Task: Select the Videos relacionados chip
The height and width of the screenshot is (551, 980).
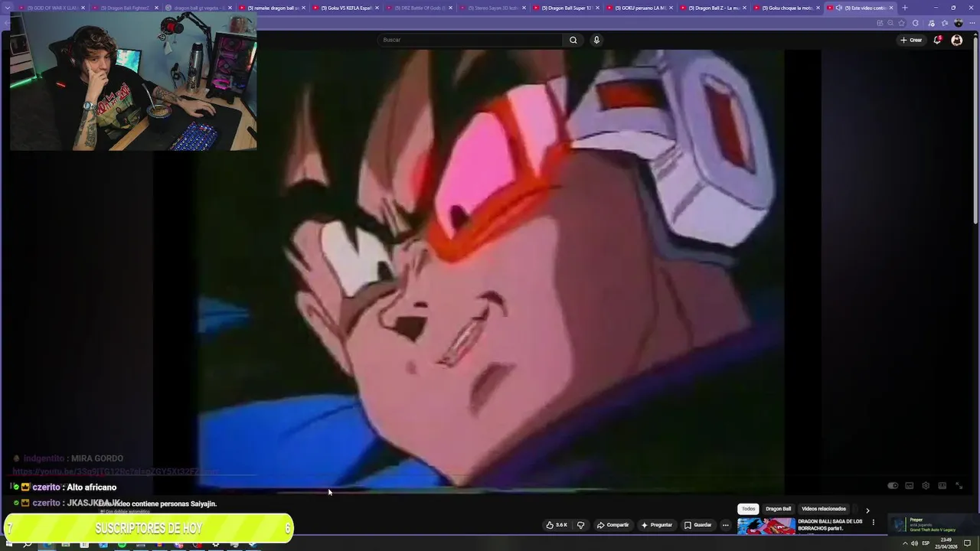Action: coord(824,509)
